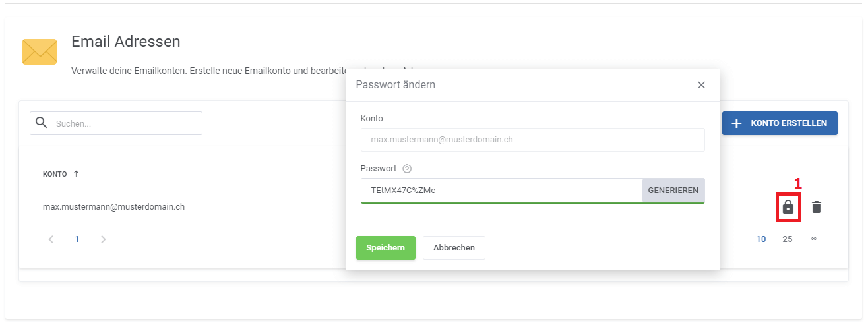868x323 pixels.
Task: Save the password with Speichern
Action: (x=386, y=248)
